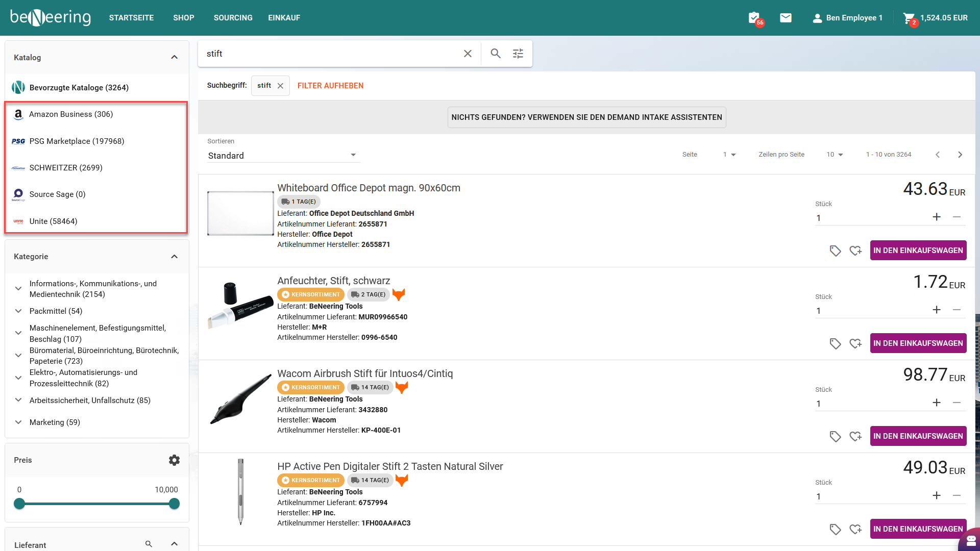
Task: Search suppliers via Lieferant magnifier icon
Action: click(x=149, y=544)
